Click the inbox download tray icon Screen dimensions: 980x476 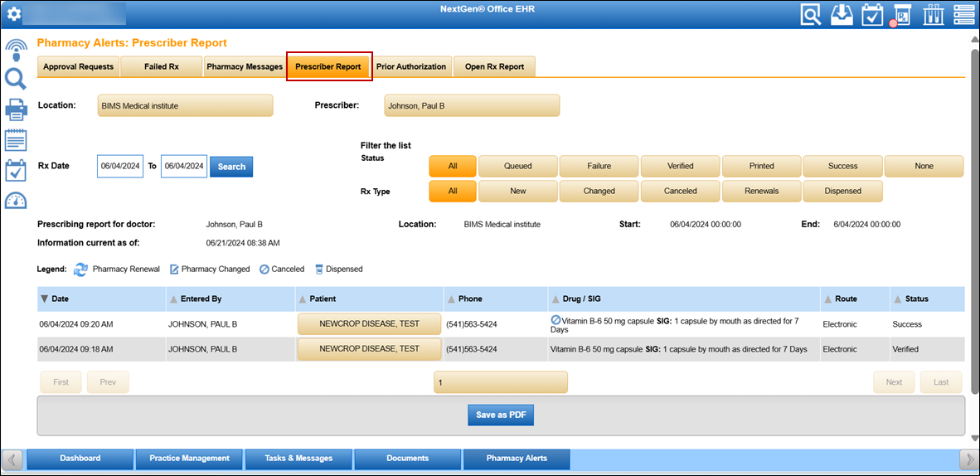click(842, 14)
